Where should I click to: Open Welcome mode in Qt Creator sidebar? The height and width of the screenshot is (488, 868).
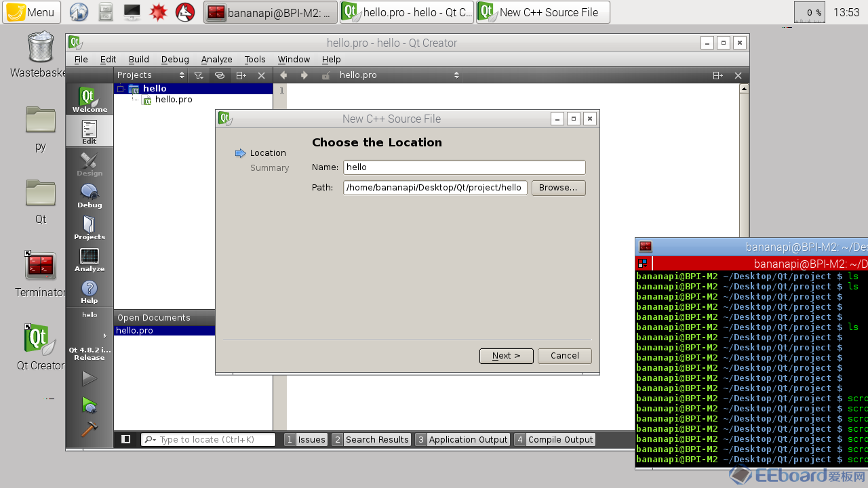(90, 100)
